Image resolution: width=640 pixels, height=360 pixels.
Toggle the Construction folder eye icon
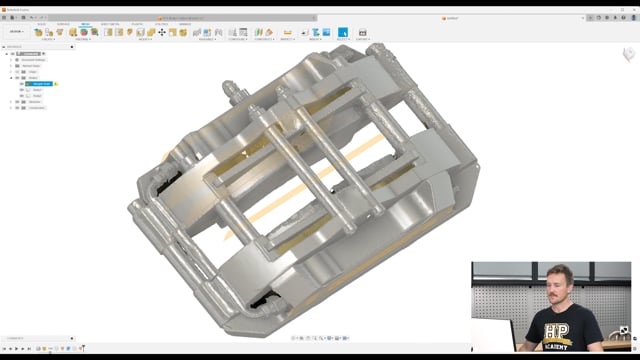17,108
